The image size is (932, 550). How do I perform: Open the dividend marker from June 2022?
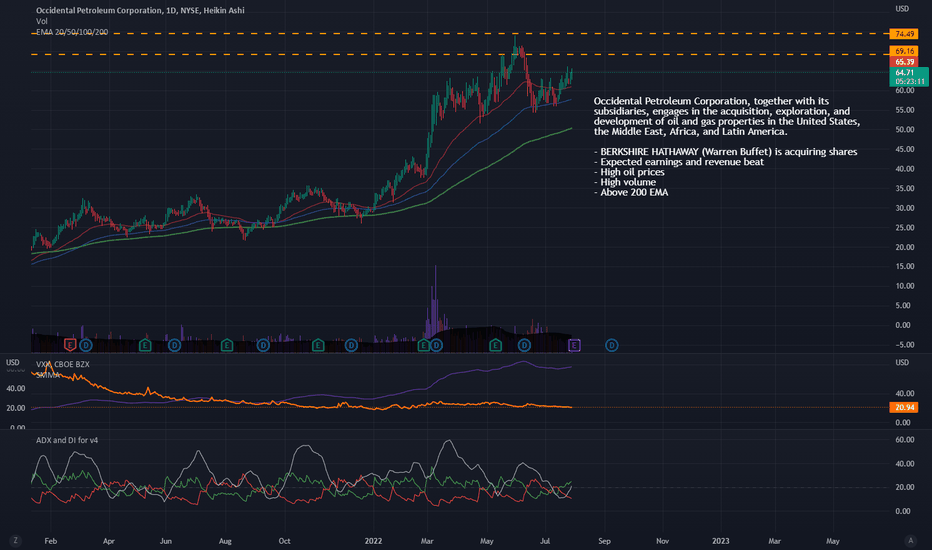[524, 345]
